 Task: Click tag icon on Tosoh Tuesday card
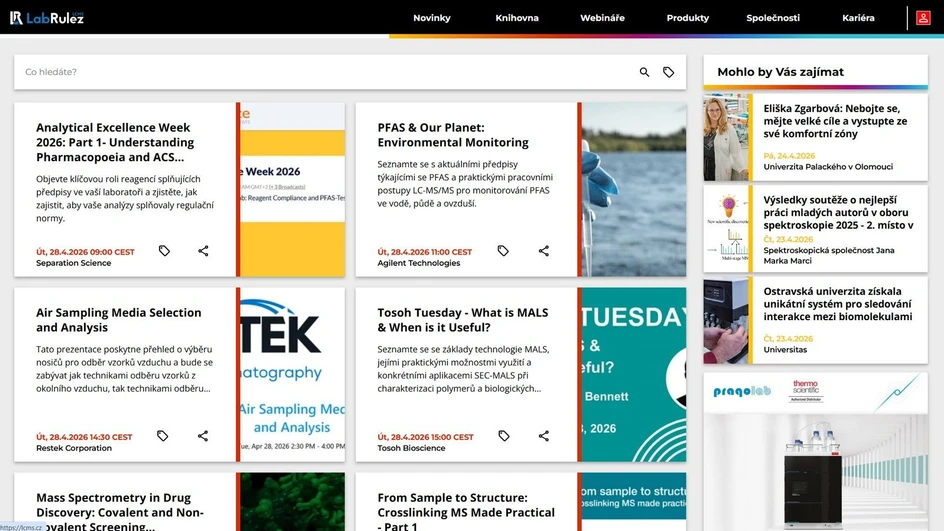[504, 435]
